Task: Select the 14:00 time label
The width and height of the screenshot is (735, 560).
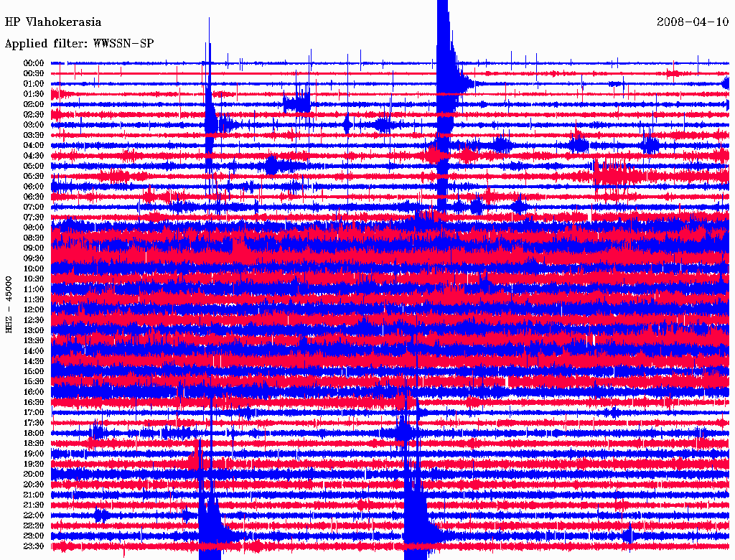Action: (x=34, y=351)
